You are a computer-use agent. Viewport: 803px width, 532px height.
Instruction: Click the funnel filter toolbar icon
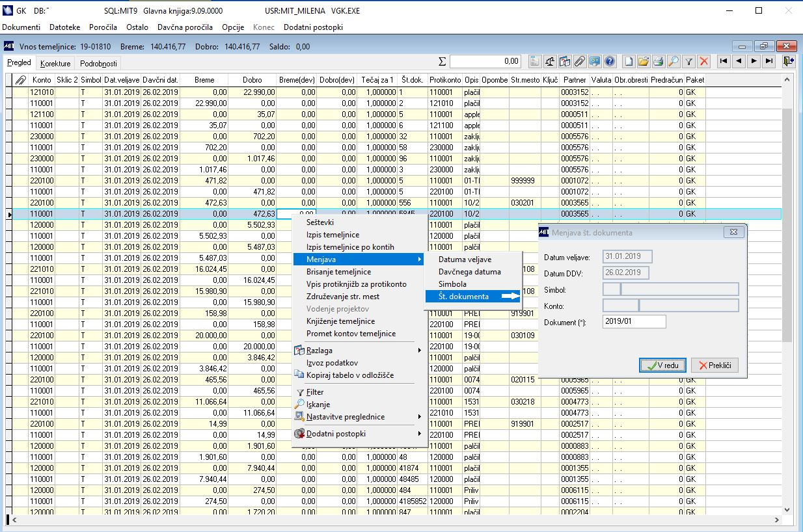[x=689, y=62]
